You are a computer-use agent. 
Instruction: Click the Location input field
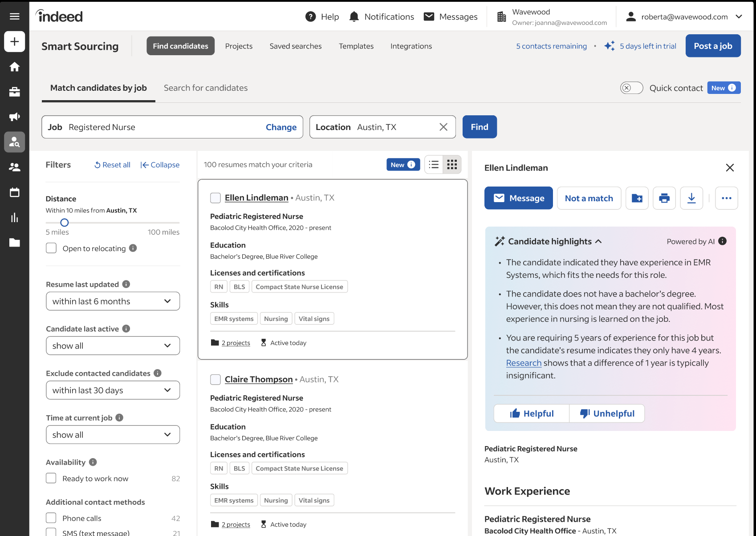[x=394, y=127]
